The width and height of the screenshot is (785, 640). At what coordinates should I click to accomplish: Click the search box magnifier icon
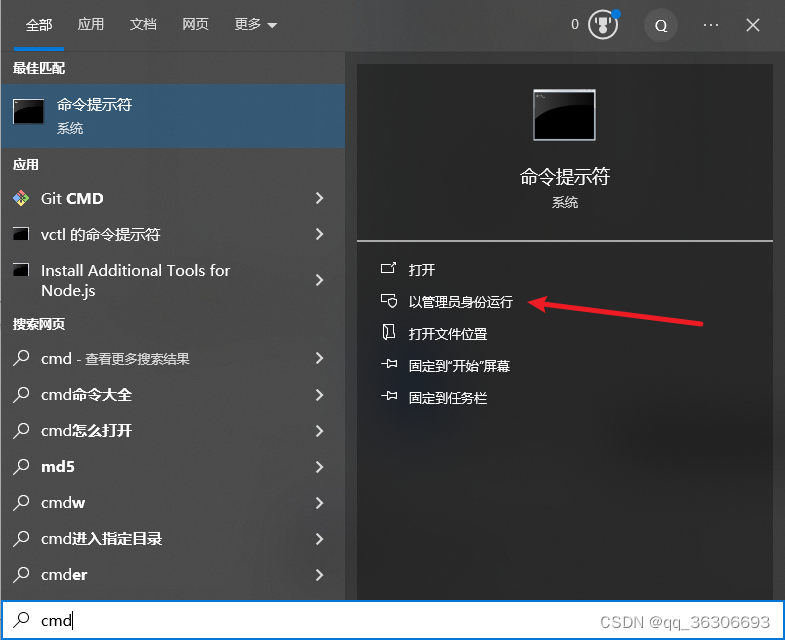click(x=21, y=620)
